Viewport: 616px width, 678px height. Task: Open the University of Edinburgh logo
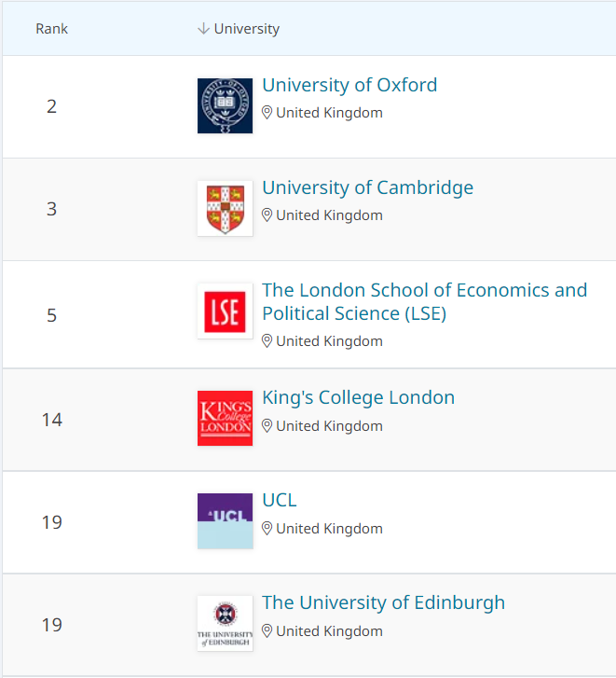(x=226, y=624)
